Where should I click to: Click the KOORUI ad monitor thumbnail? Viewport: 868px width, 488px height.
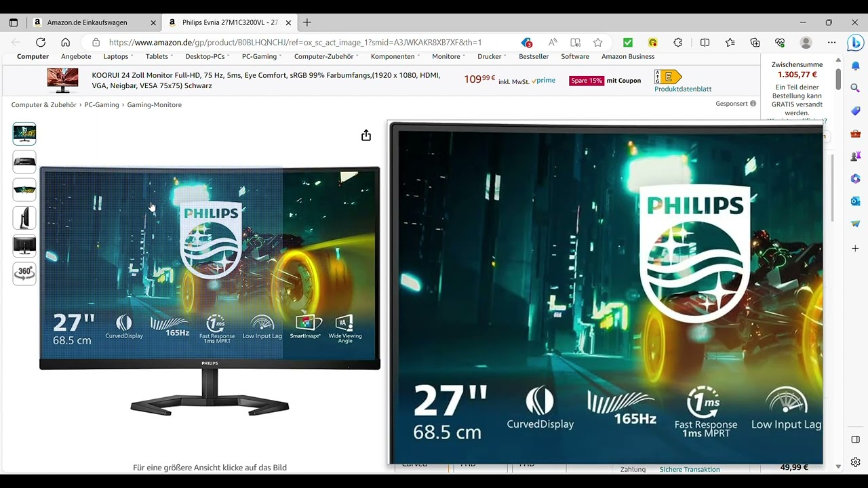[x=62, y=80]
